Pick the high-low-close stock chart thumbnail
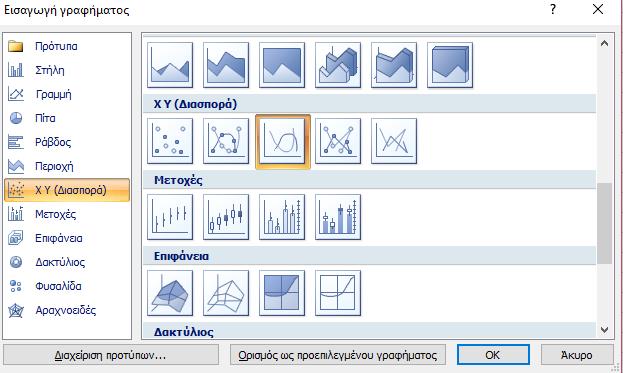This screenshot has height=373, width=623. click(170, 217)
